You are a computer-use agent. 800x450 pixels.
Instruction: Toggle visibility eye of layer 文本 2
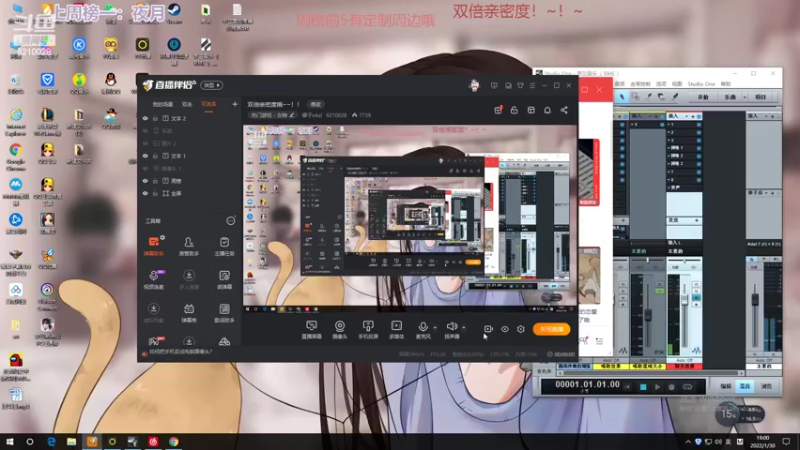[x=145, y=118]
